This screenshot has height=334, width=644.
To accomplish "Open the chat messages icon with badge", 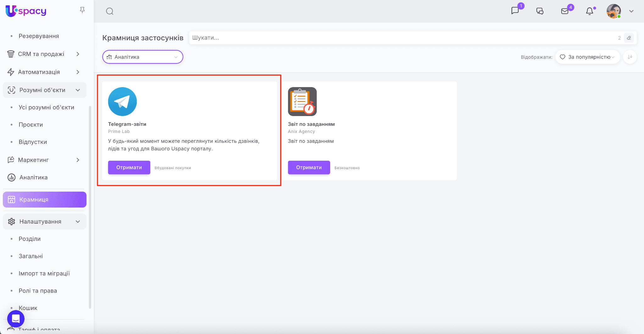I will pos(515,11).
